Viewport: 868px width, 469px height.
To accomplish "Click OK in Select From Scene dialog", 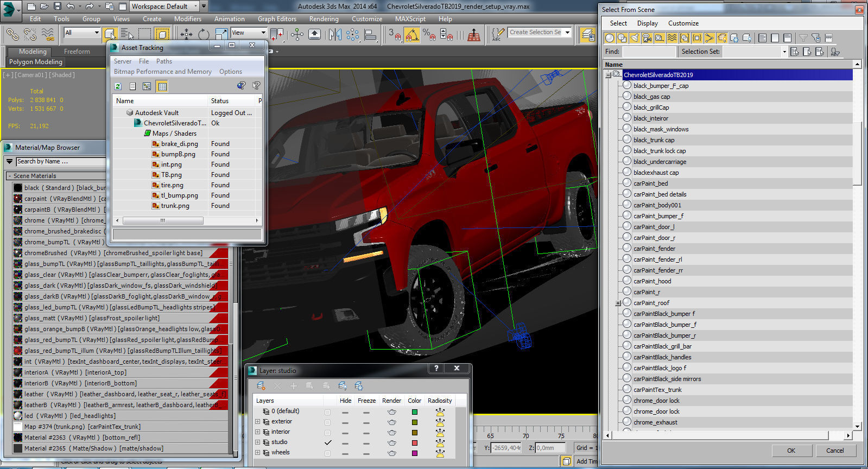I will tap(791, 451).
